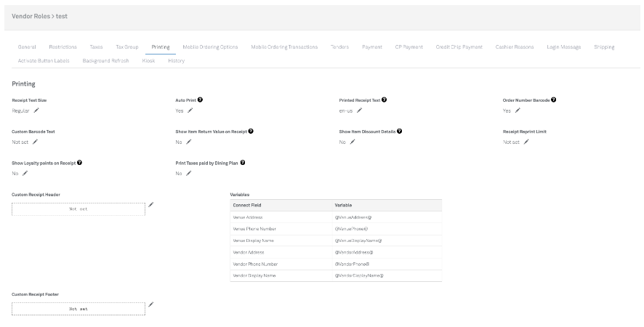Open the History tab
Viewport: 644px width, 327px height.
[176, 60]
